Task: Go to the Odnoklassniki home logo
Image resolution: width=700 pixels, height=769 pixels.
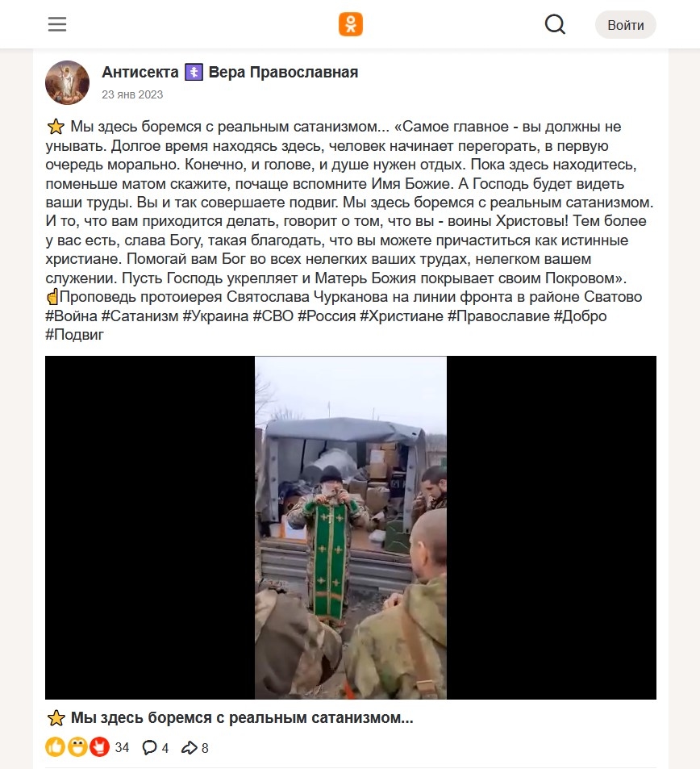Action: coord(351,24)
